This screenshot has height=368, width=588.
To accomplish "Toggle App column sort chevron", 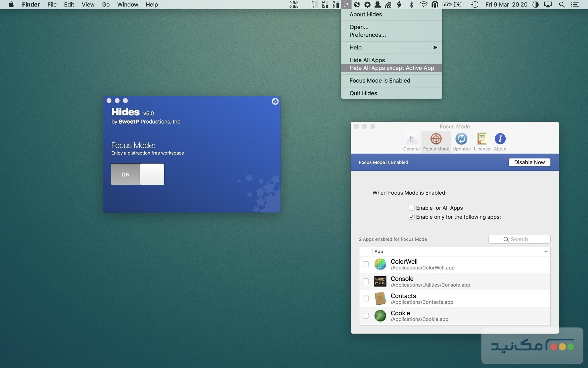I will pos(546,252).
